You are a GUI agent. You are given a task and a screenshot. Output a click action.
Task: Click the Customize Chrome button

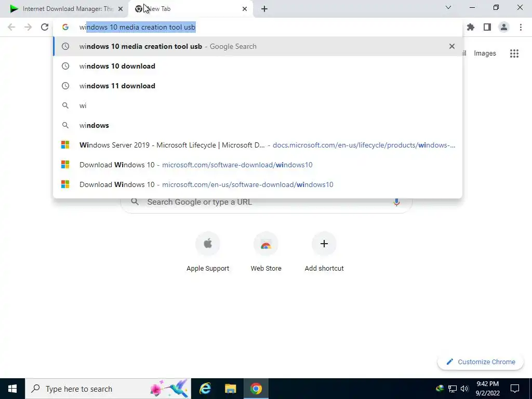(x=481, y=362)
